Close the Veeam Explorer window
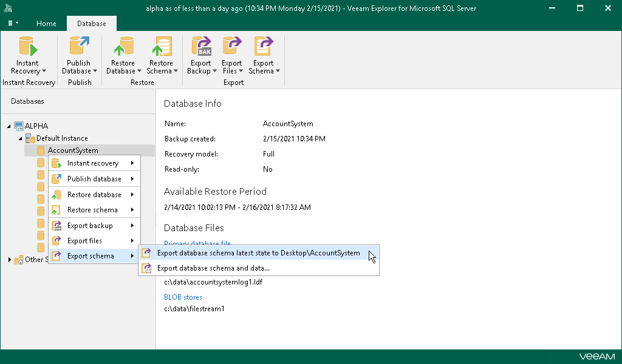The width and height of the screenshot is (622, 364). point(607,8)
